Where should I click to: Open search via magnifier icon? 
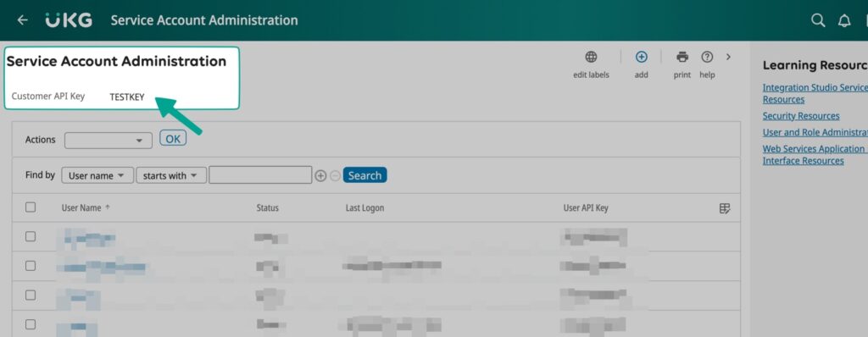point(818,20)
